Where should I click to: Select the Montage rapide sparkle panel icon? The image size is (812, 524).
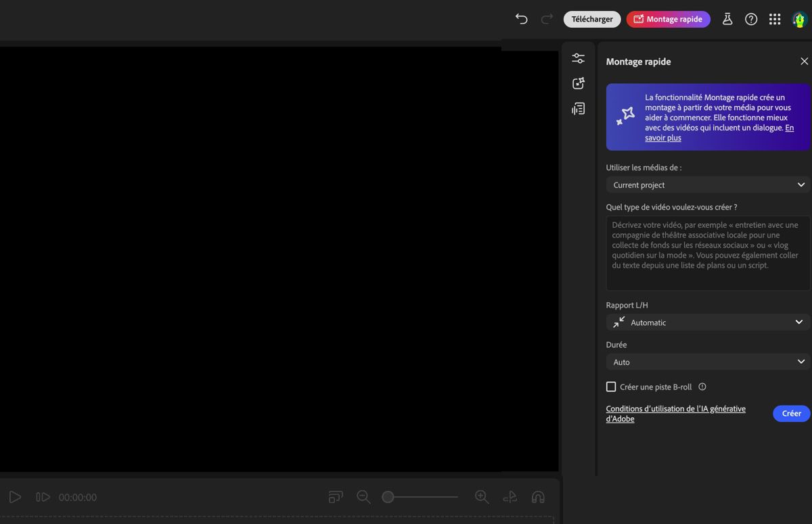click(x=578, y=82)
